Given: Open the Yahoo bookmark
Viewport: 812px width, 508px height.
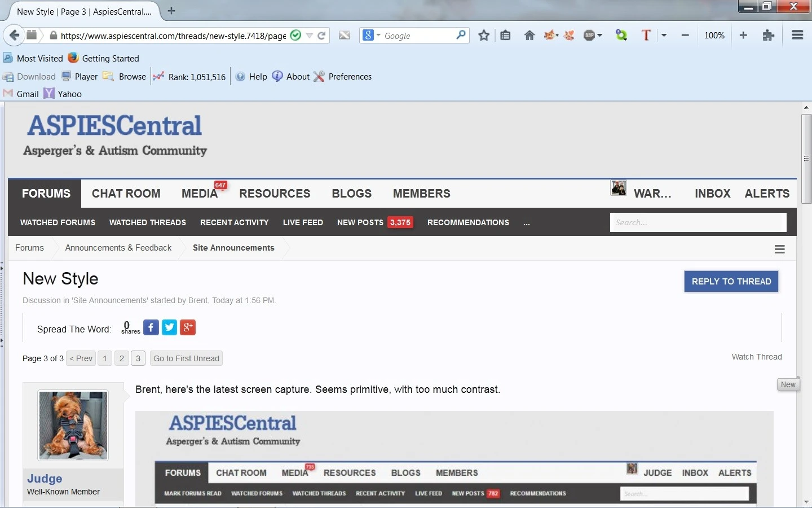Looking at the screenshot, I should click(x=63, y=94).
